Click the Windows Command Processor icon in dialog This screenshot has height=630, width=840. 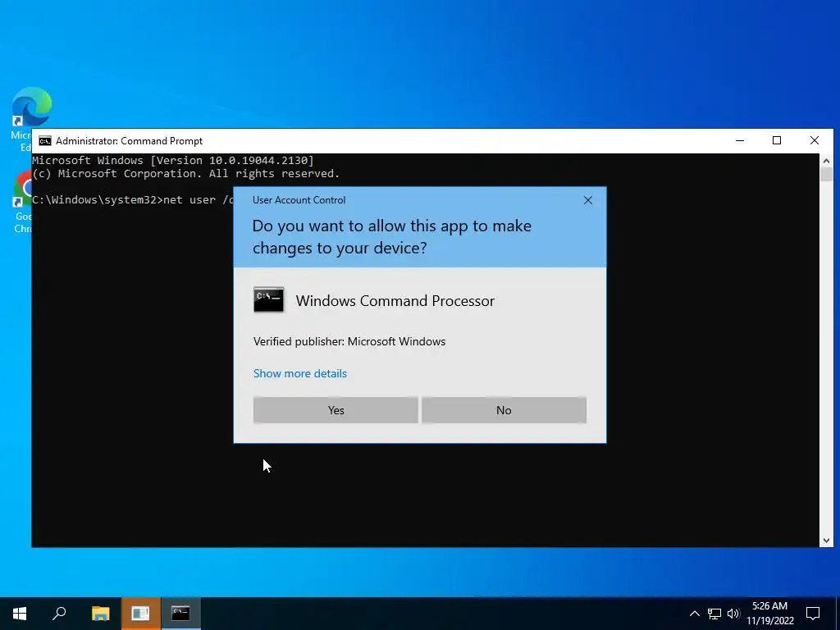pyautogui.click(x=268, y=299)
